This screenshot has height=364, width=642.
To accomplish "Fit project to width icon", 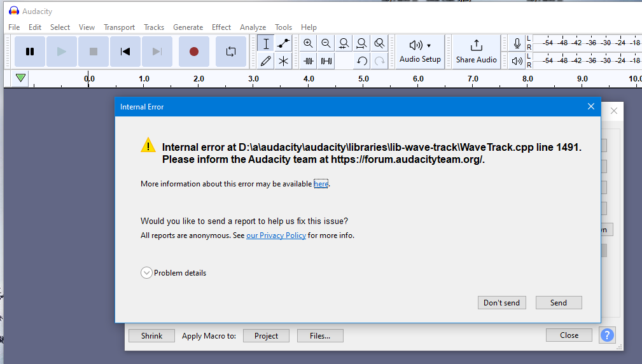I will pos(361,43).
